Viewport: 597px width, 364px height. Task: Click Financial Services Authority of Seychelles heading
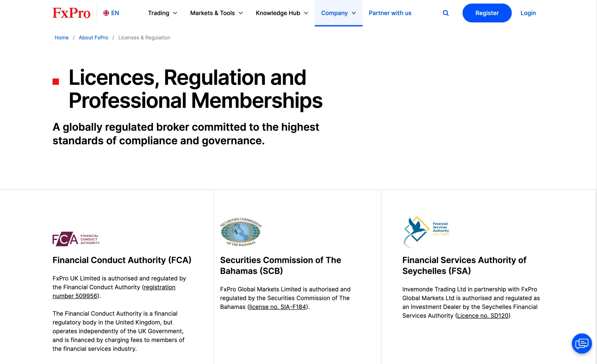pos(464,265)
